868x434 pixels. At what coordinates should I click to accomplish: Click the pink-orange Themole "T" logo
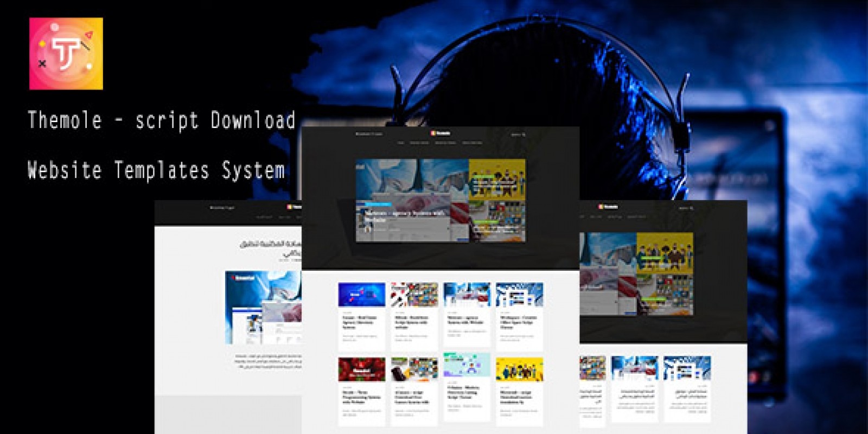pos(66,53)
